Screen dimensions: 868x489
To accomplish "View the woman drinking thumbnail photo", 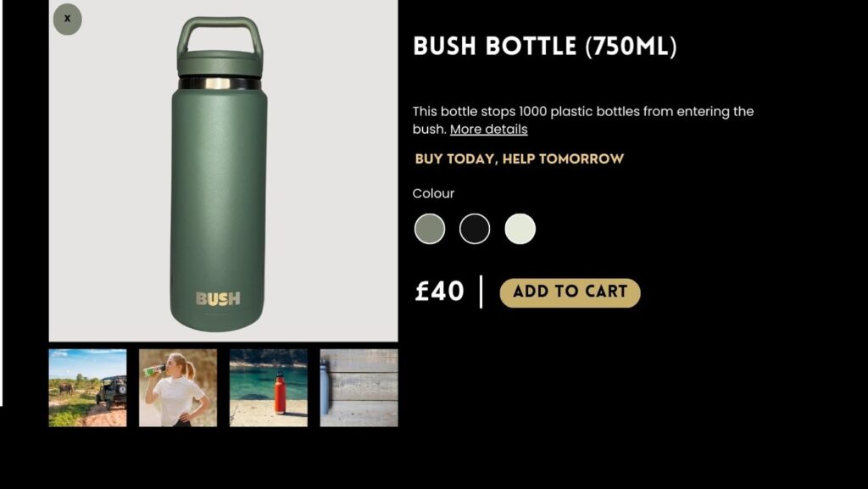I will (x=178, y=388).
